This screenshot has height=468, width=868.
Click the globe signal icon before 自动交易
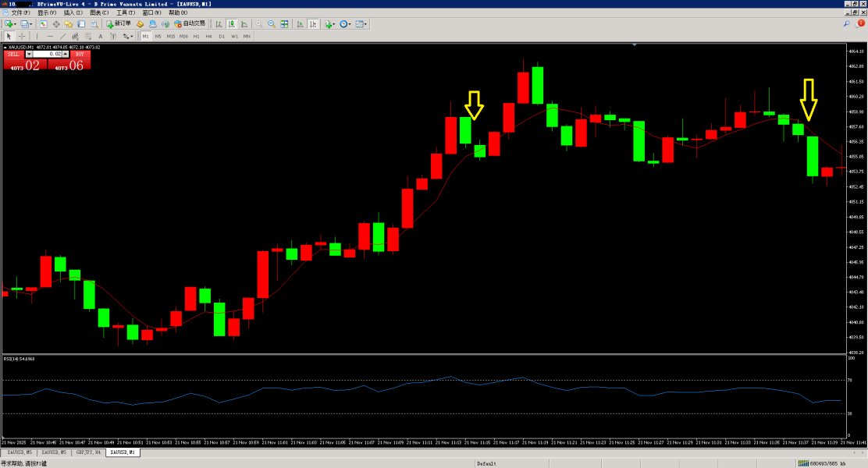[x=165, y=23]
